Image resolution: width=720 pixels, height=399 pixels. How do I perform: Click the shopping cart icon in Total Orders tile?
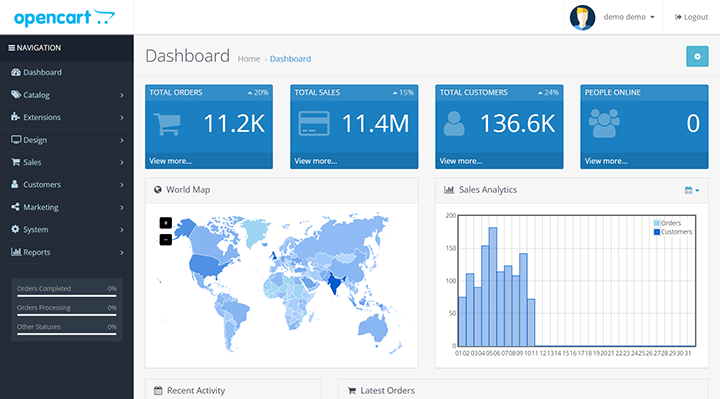pyautogui.click(x=167, y=124)
